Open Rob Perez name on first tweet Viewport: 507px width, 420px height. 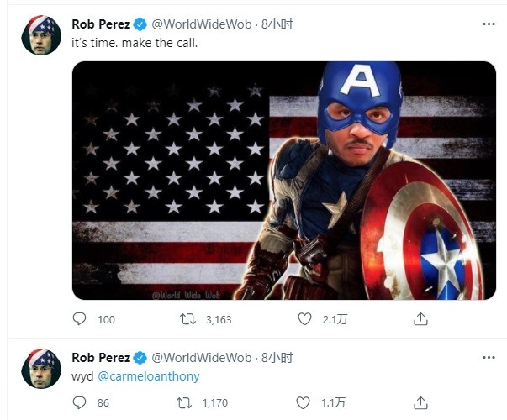pos(100,24)
